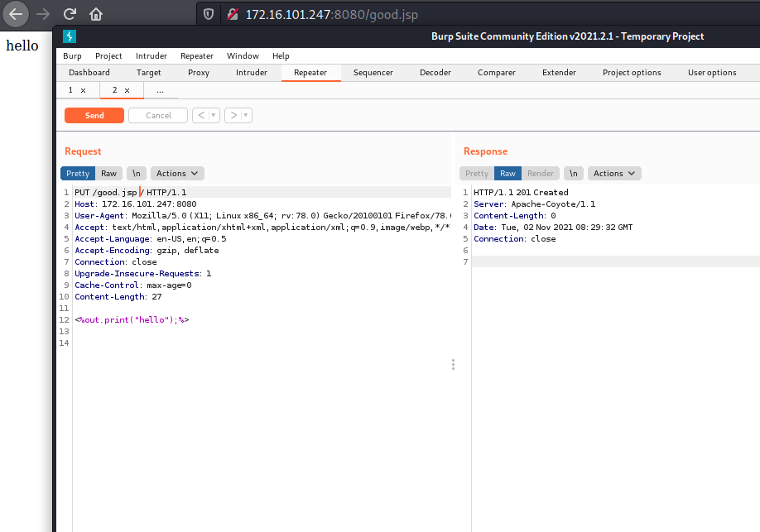Toggle Response Pretty view
Screen dimensions: 760x532
(477, 174)
